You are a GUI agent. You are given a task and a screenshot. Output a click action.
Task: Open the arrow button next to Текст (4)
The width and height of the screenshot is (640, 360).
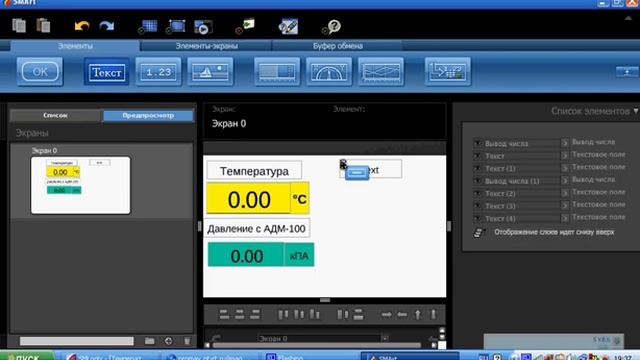coord(564,218)
